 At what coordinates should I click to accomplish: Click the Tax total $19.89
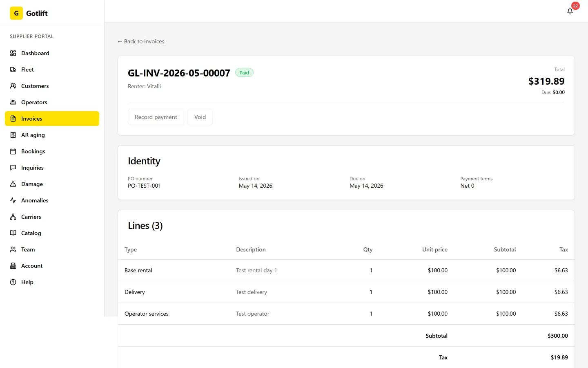pos(559,357)
